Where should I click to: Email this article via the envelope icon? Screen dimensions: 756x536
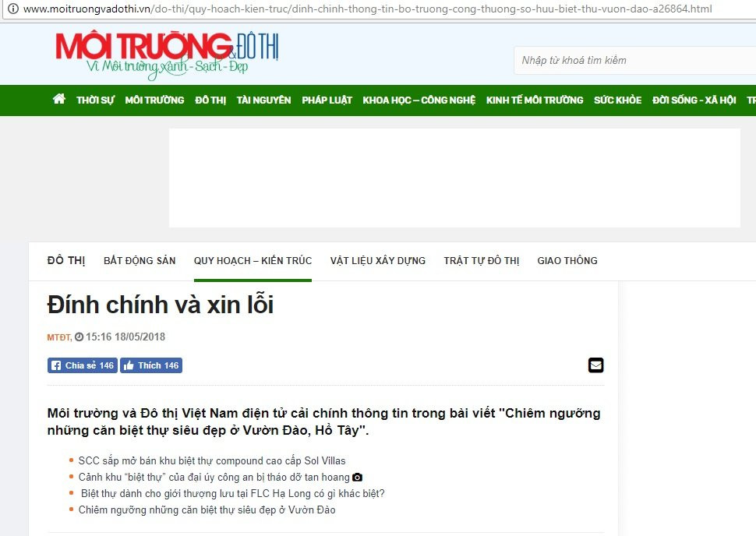(596, 365)
